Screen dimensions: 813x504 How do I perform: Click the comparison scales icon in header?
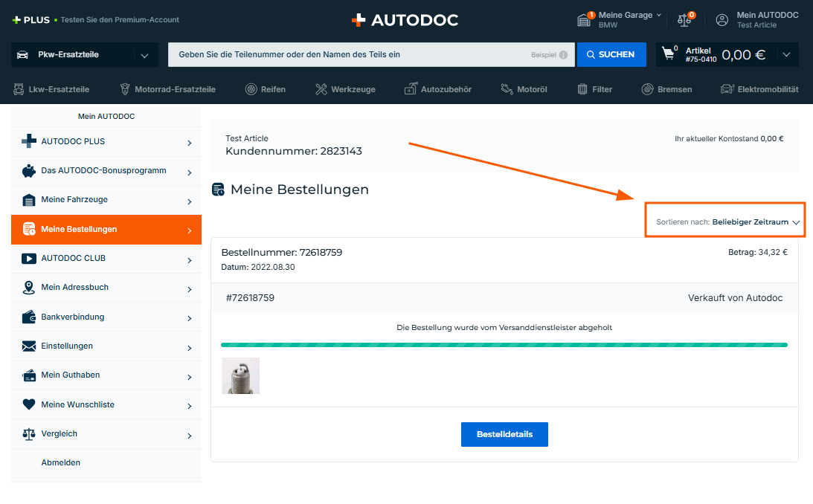pos(684,20)
